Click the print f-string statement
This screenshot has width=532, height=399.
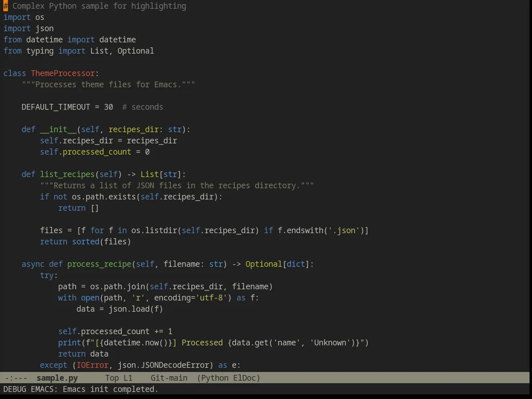tap(213, 342)
